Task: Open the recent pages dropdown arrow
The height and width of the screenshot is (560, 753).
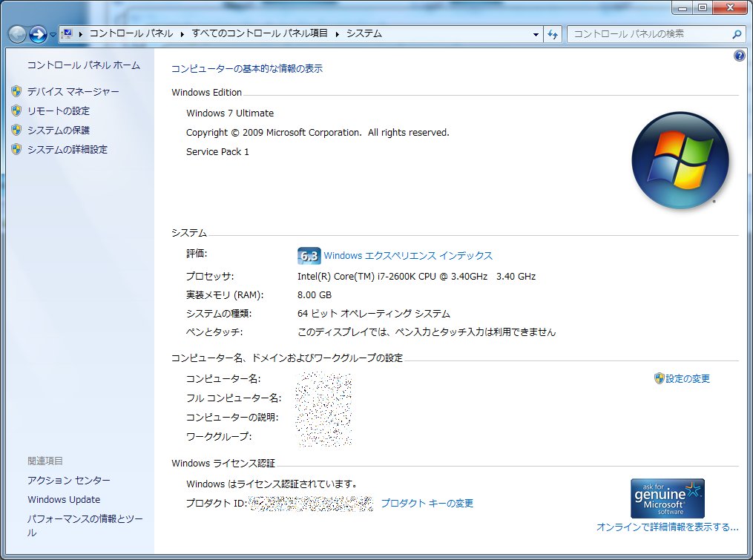Action: [53, 35]
